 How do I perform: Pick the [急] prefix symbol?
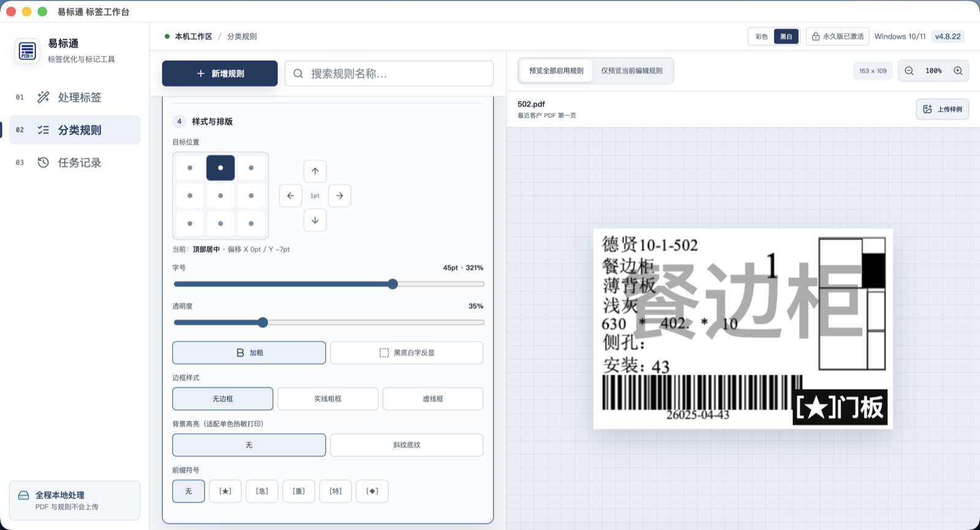click(262, 491)
